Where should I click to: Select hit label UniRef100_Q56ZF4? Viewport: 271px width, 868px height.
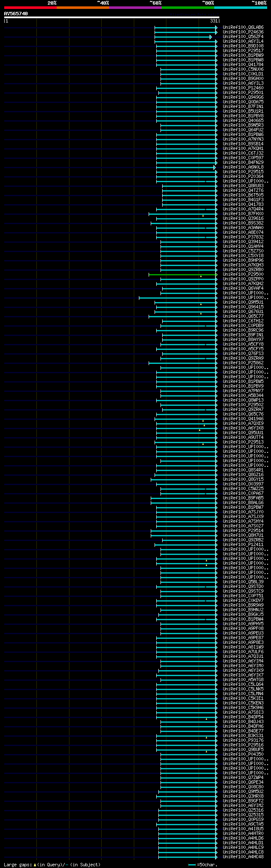coord(243,37)
